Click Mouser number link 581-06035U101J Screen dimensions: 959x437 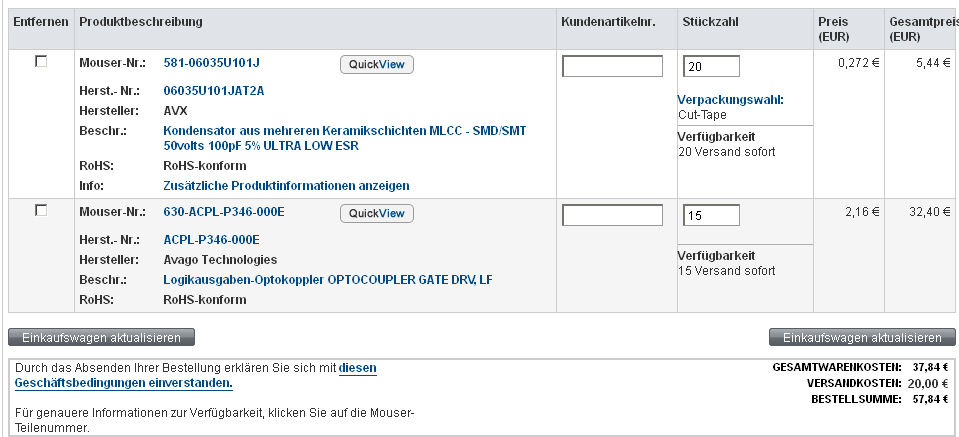[x=211, y=64]
